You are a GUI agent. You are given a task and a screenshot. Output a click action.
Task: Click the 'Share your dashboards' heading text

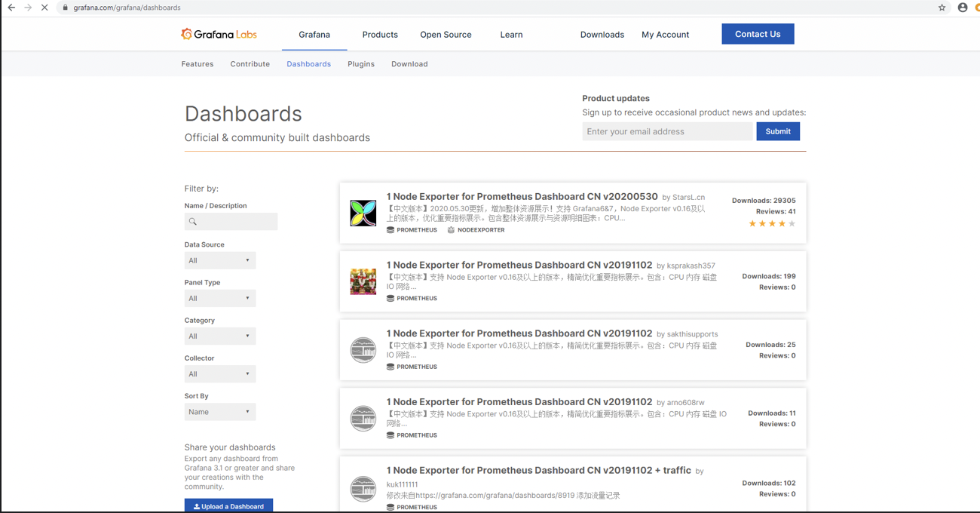coord(230,447)
